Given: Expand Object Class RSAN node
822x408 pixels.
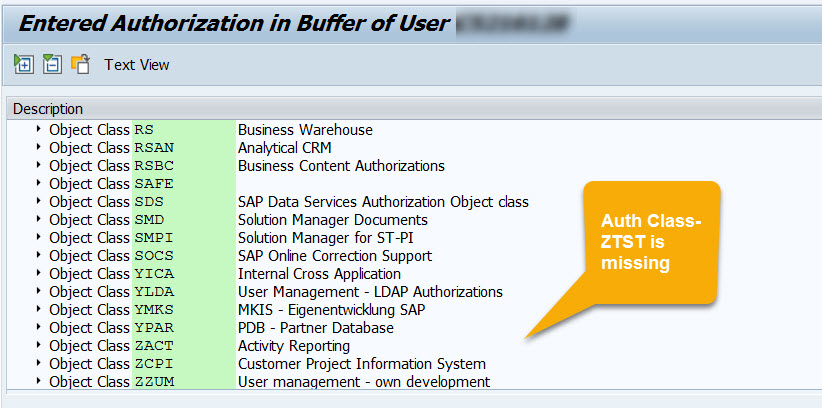Looking at the screenshot, I should (39, 148).
